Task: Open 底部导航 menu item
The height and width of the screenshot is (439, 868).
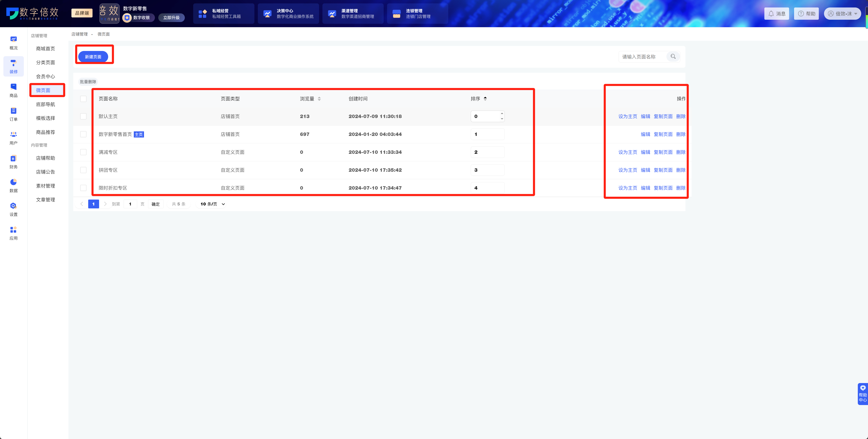Action: click(46, 104)
